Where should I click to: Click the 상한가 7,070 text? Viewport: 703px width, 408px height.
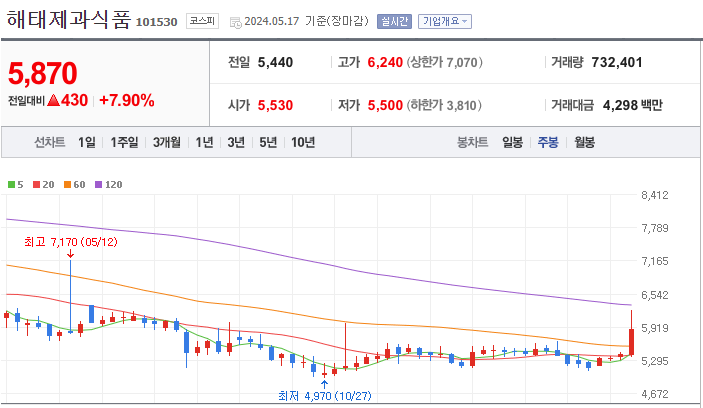click(445, 62)
